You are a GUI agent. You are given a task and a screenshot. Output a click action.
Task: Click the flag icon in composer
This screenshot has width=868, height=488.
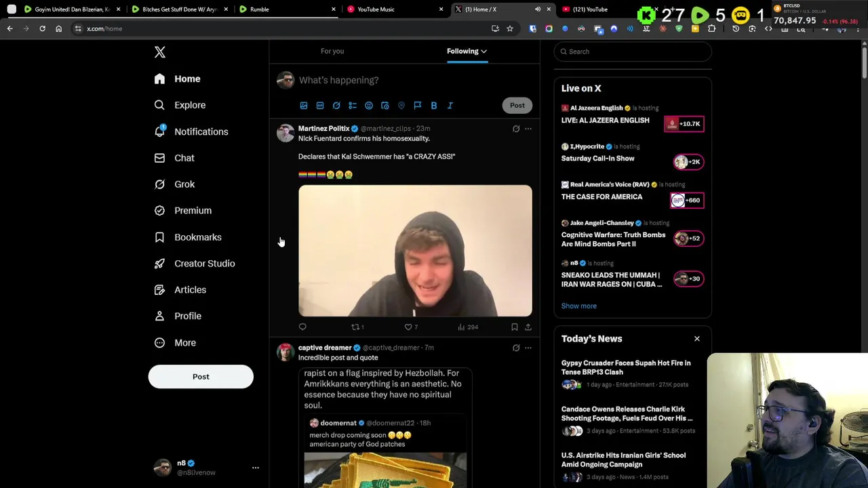pos(418,106)
